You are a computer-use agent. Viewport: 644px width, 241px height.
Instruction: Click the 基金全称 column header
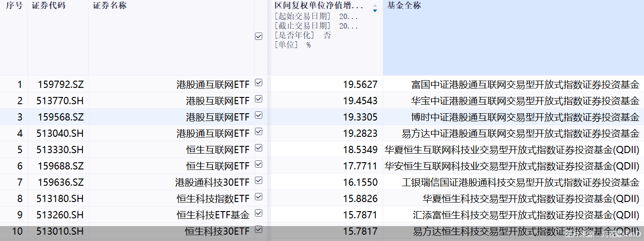(x=404, y=6)
